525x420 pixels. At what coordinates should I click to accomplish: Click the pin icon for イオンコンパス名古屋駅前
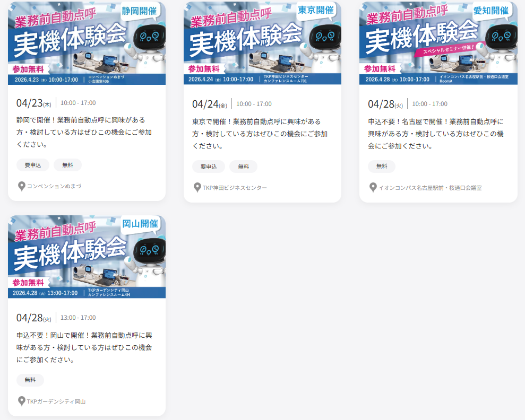tap(373, 188)
